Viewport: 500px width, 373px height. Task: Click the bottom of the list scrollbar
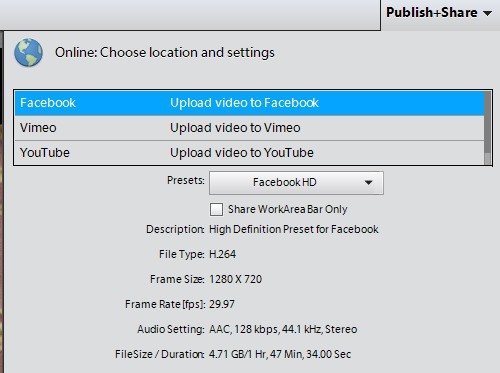click(488, 159)
